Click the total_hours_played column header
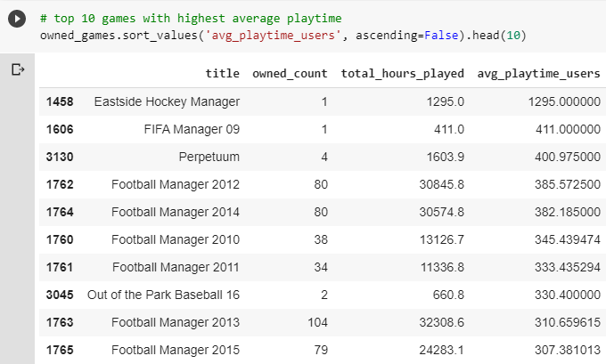 pyautogui.click(x=402, y=73)
